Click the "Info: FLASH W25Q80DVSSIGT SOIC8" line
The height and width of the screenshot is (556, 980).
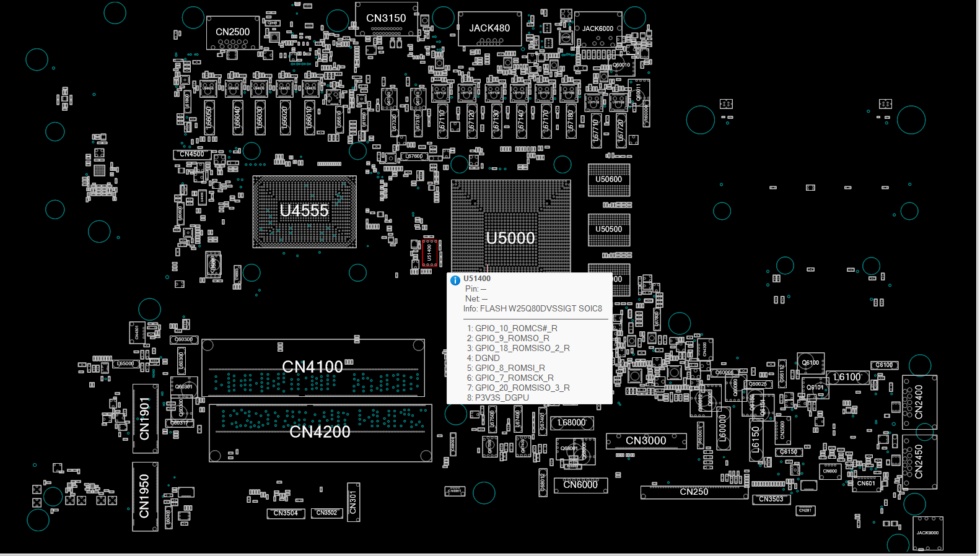point(533,309)
